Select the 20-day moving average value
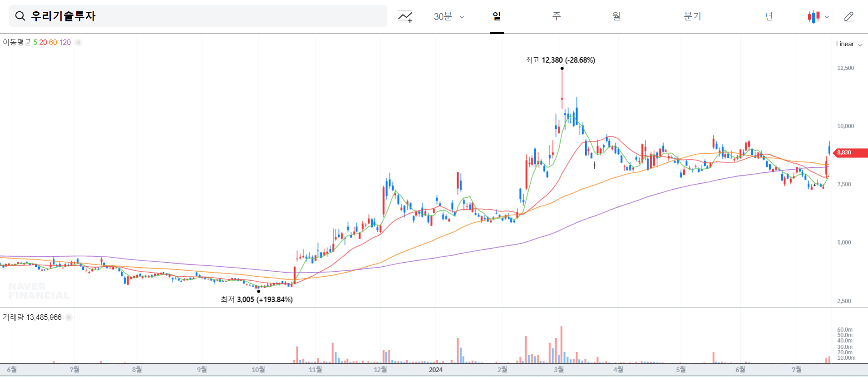 (43, 42)
